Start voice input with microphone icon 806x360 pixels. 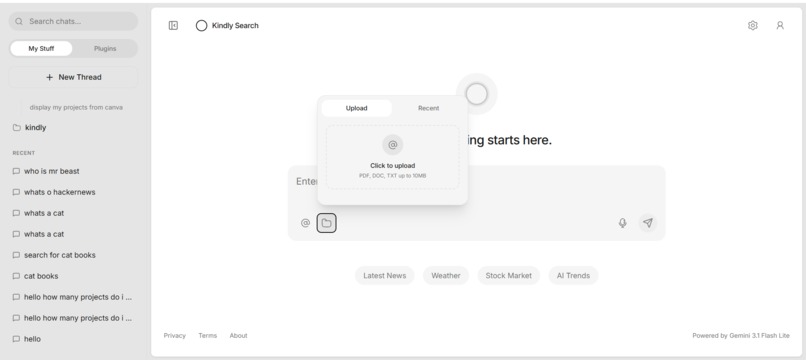tap(622, 223)
